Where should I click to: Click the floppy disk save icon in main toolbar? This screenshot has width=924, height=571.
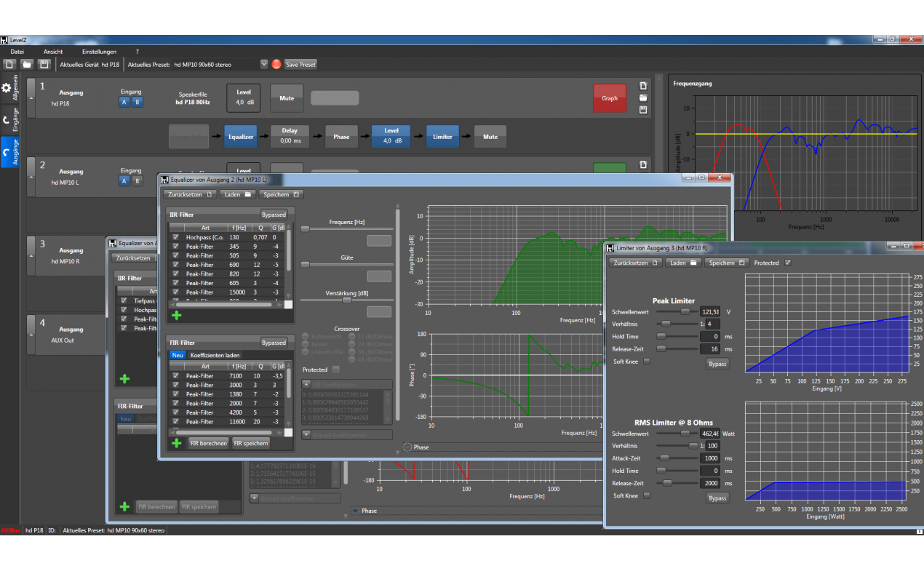click(44, 65)
